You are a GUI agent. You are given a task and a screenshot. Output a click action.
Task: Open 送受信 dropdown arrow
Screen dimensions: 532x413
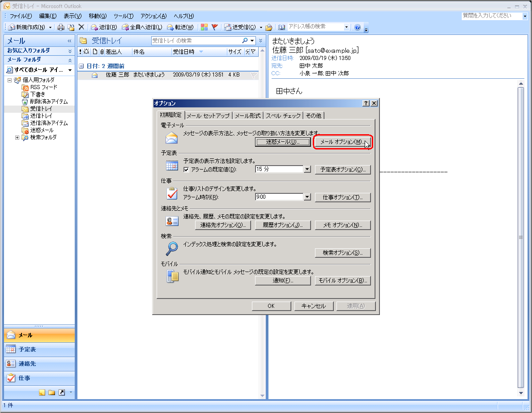261,27
